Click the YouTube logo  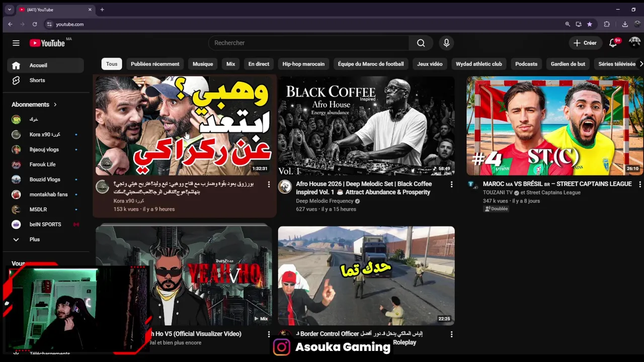(x=47, y=43)
